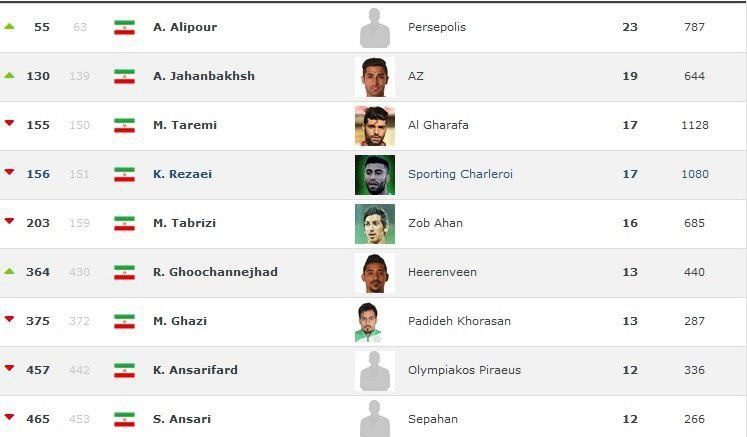Click the Padideh Khorasan club name

point(459,321)
